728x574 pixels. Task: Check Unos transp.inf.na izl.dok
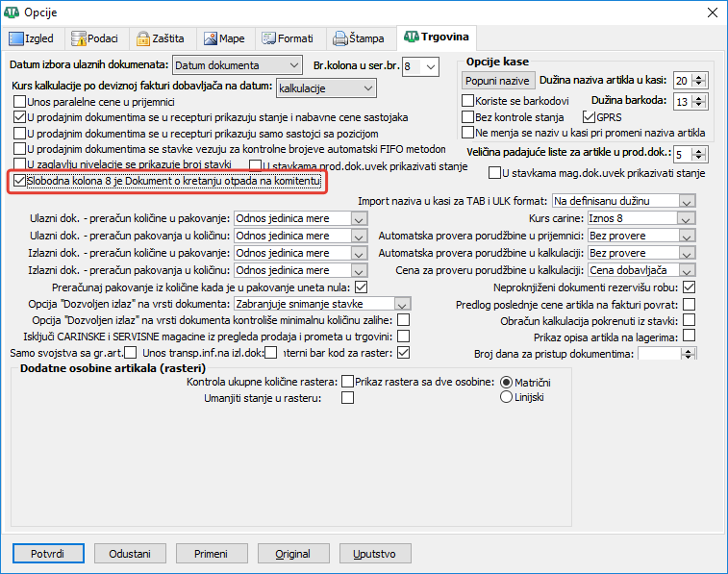coord(270,353)
